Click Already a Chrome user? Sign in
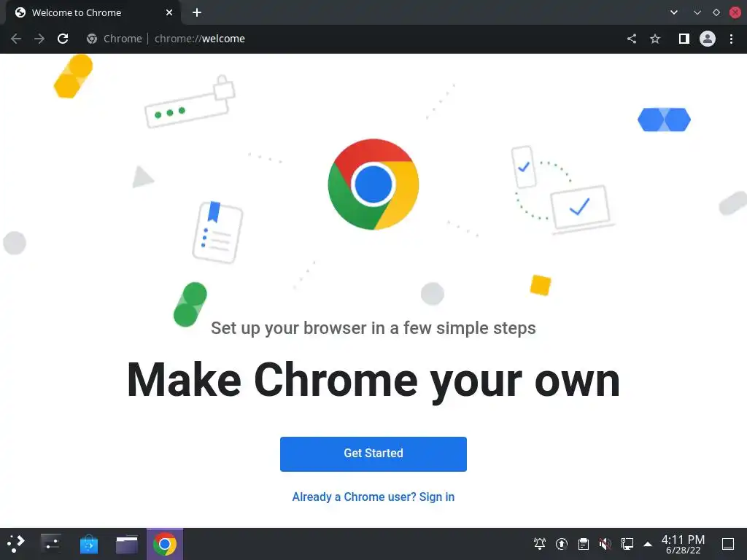Screen dimensions: 747x560 pyautogui.click(x=373, y=497)
